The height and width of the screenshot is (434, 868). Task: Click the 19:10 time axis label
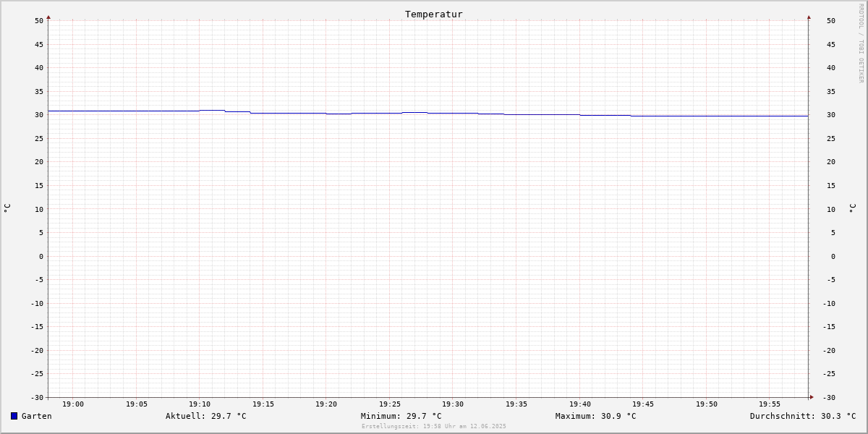coord(200,404)
